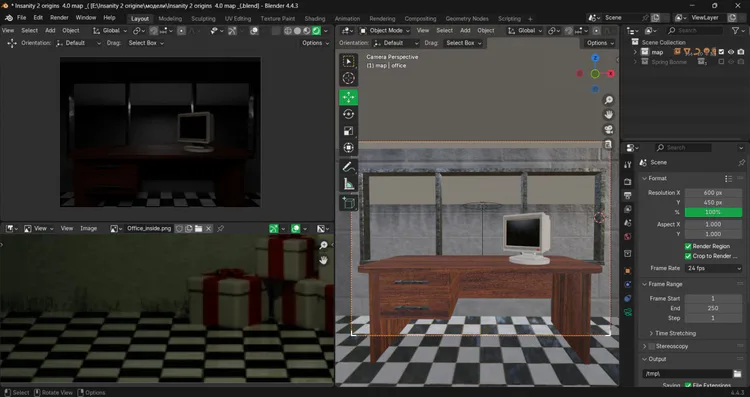Image resolution: width=750 pixels, height=397 pixels.
Task: Toggle Render Region checkbox
Action: pyautogui.click(x=688, y=246)
